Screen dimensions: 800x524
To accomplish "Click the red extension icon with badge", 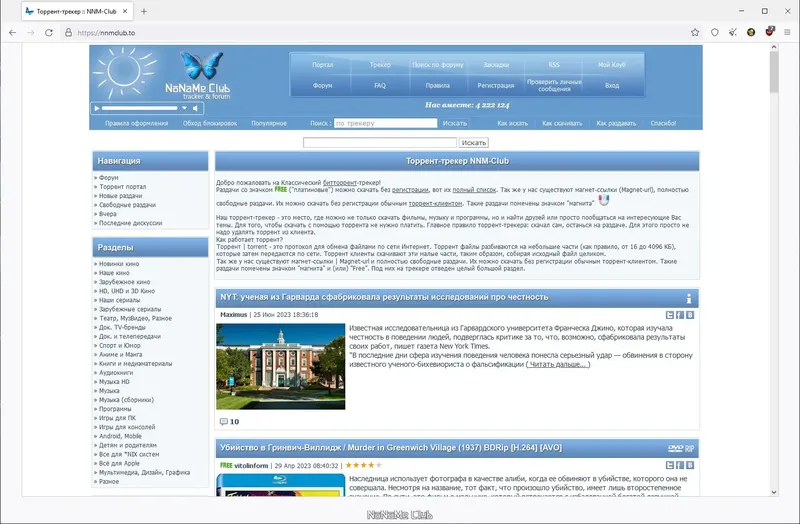I will tap(770, 32).
